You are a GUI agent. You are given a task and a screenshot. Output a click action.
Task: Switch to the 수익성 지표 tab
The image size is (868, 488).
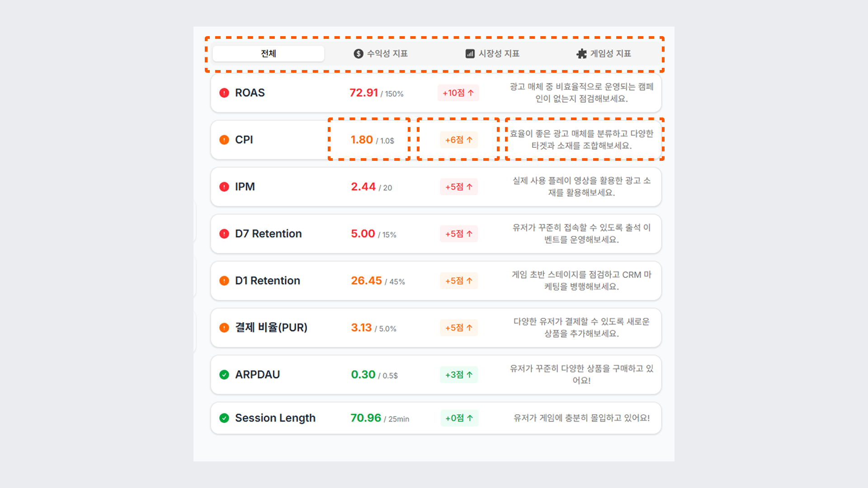point(381,54)
